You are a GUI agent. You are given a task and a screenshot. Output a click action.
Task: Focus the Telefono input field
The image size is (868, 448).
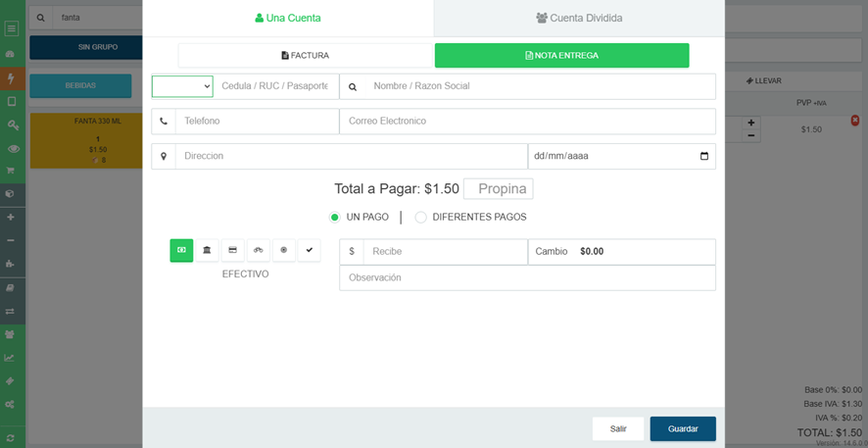coord(257,122)
